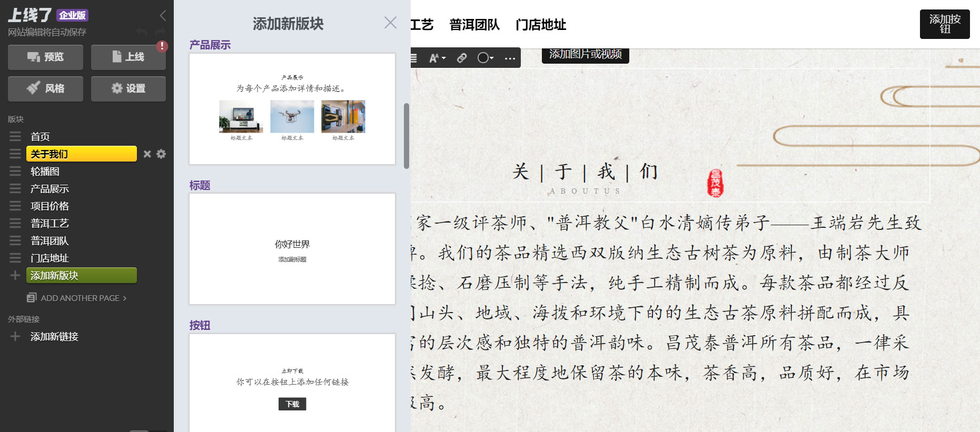Click the green 添加新版块 button
Image resolution: width=980 pixels, height=432 pixels.
pyautogui.click(x=82, y=275)
